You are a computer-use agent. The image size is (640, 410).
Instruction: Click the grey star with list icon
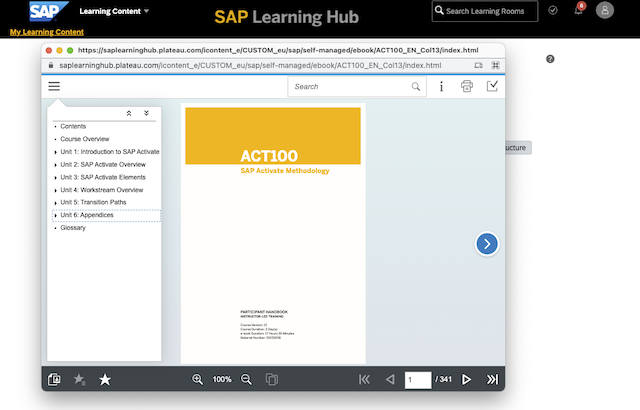pos(79,379)
